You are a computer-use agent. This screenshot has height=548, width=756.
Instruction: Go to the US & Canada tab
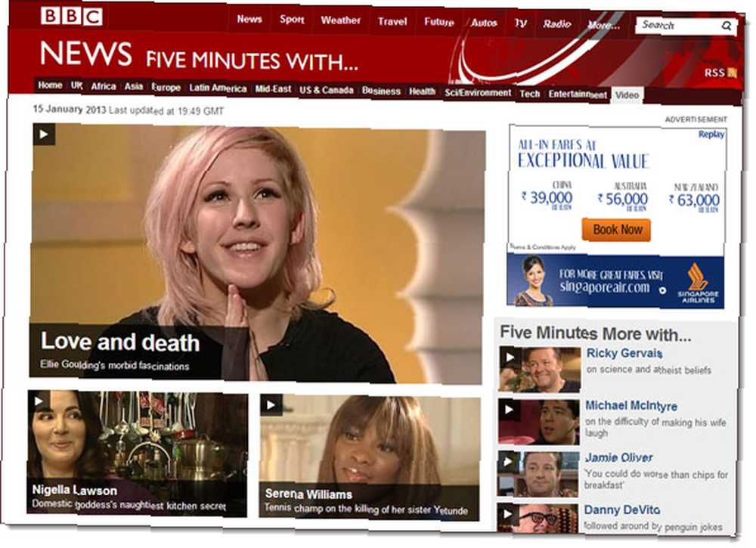(327, 90)
